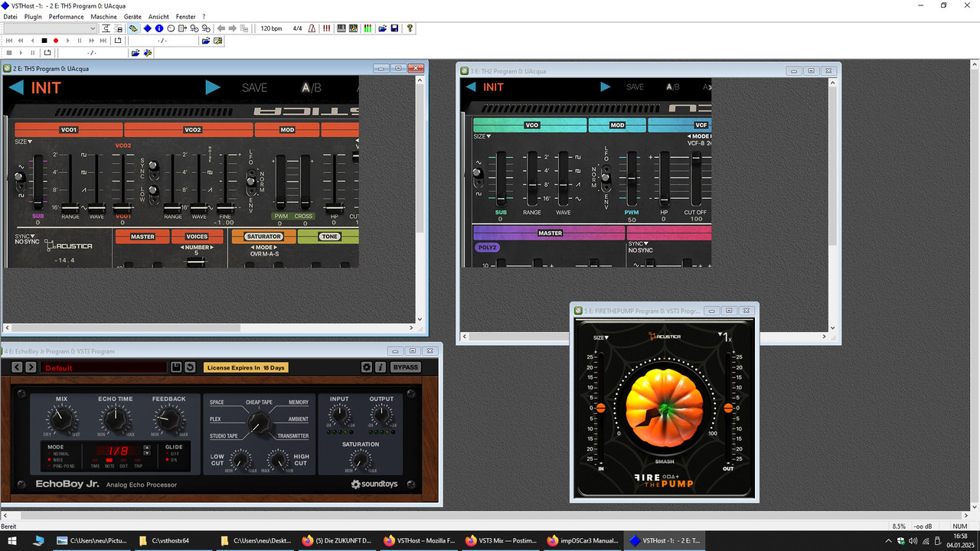Click the metronome icon in the VSTHost toolbar
The height and width of the screenshot is (551, 980).
311,28
